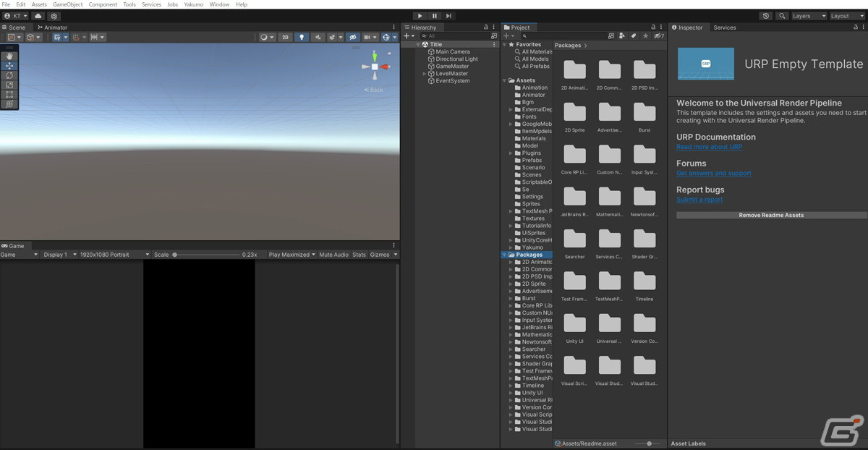
Task: Adjust the Game view Scale slider
Action: (x=206, y=255)
